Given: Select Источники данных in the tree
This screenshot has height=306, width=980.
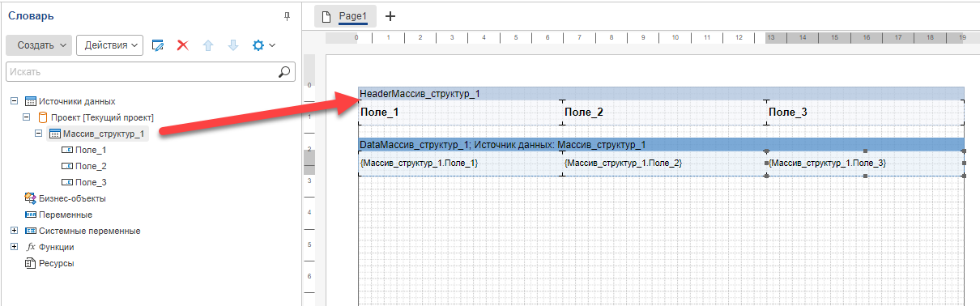Looking at the screenshot, I should (x=77, y=101).
